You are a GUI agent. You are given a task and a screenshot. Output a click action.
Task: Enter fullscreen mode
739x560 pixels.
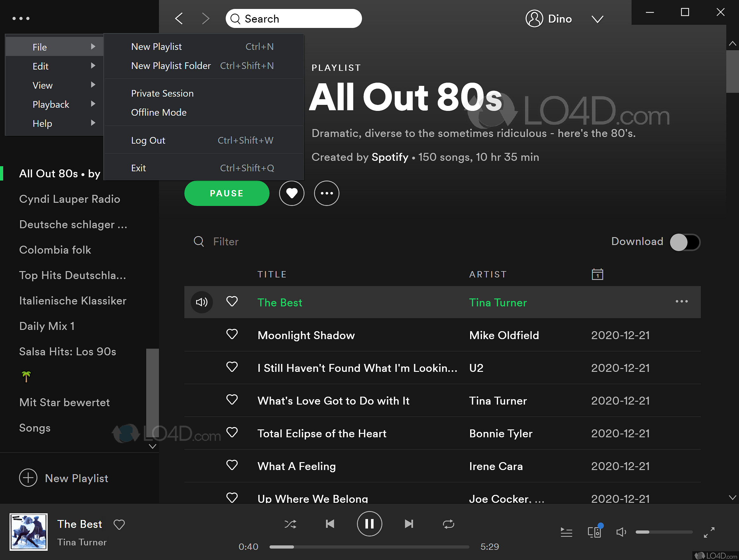click(x=710, y=532)
